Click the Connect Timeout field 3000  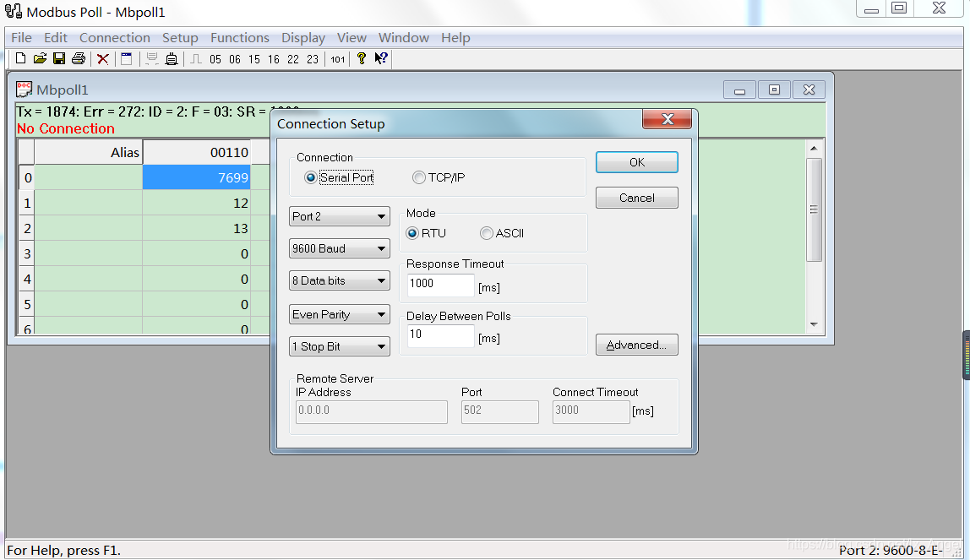coord(591,411)
